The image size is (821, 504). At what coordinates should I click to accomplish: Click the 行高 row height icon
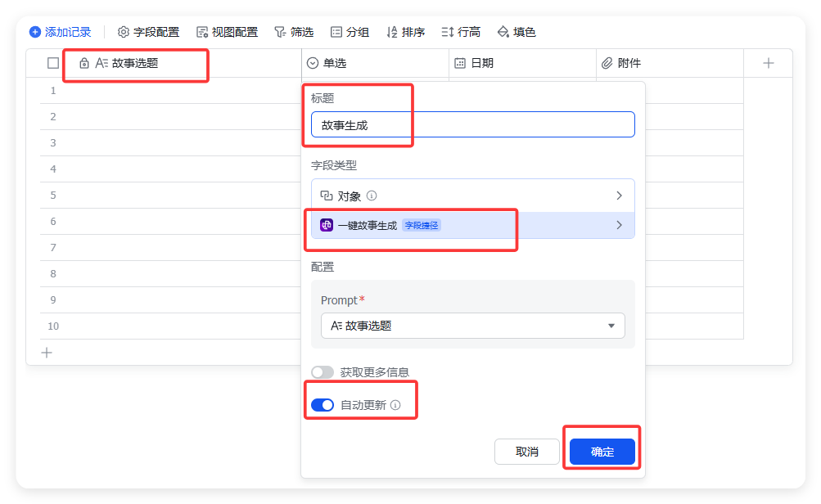[448, 32]
